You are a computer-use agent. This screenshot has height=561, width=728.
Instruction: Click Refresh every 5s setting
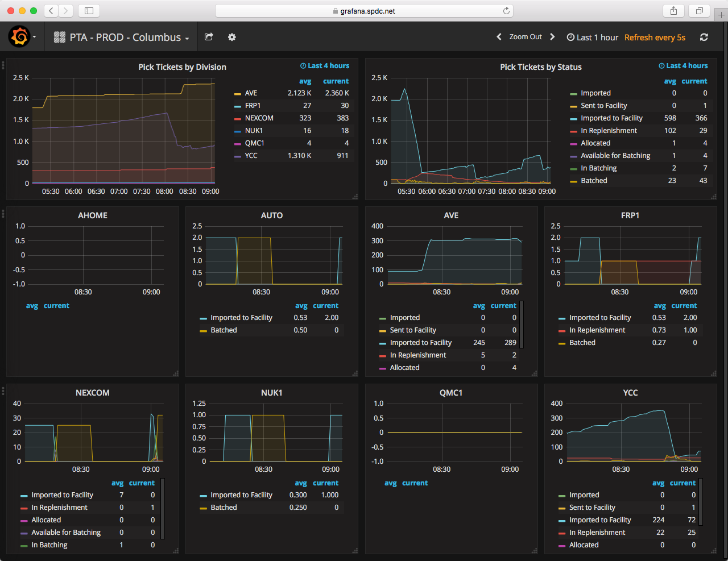[655, 38]
